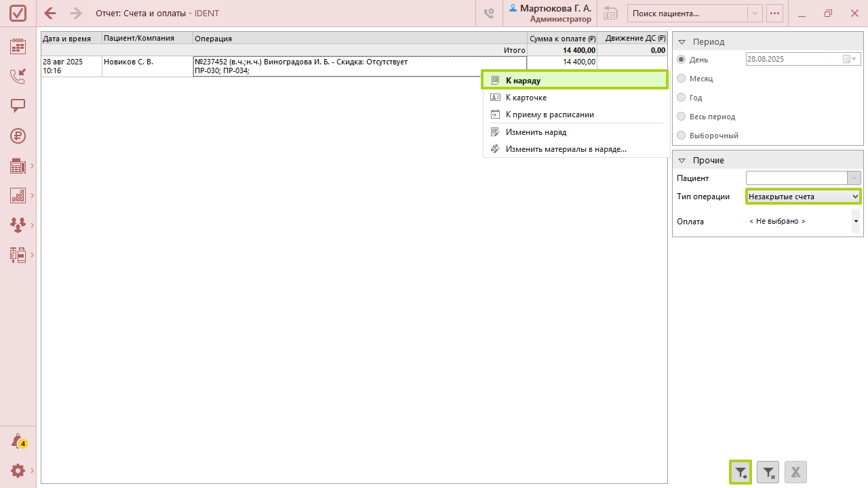This screenshot has width=868, height=488.
Task: Open the calendar-with-bars icon in sidebar
Action: pos(18,165)
